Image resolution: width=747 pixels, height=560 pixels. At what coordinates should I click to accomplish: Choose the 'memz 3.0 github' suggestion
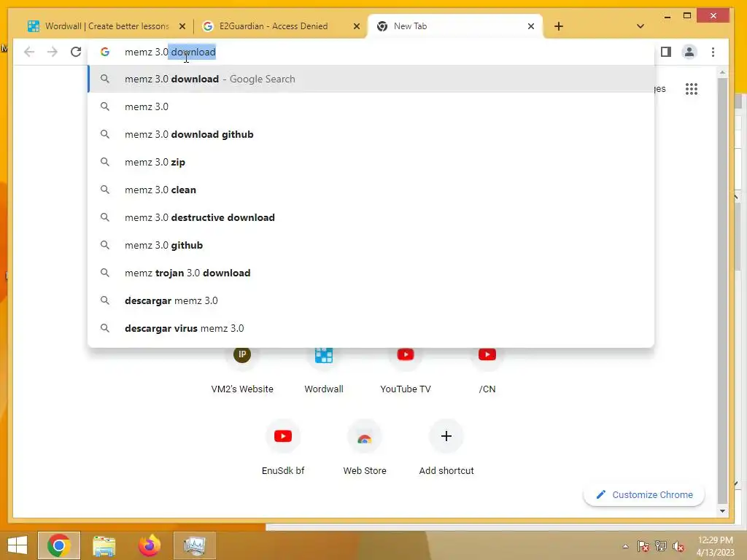[371, 245]
